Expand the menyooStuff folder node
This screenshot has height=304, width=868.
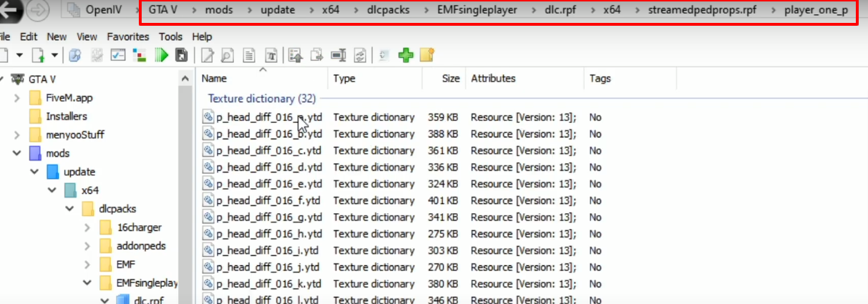pos(16,135)
